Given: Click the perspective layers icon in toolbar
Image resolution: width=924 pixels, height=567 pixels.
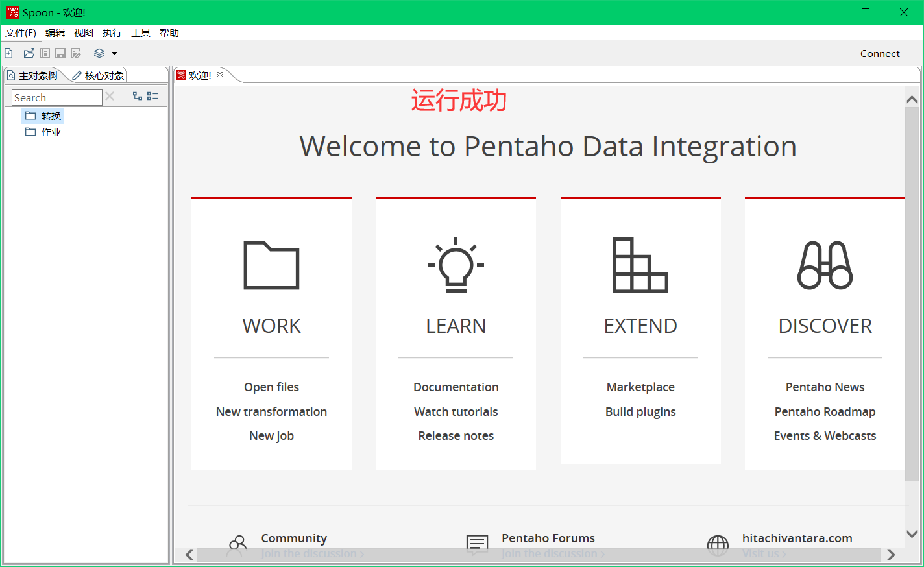Looking at the screenshot, I should (x=99, y=53).
